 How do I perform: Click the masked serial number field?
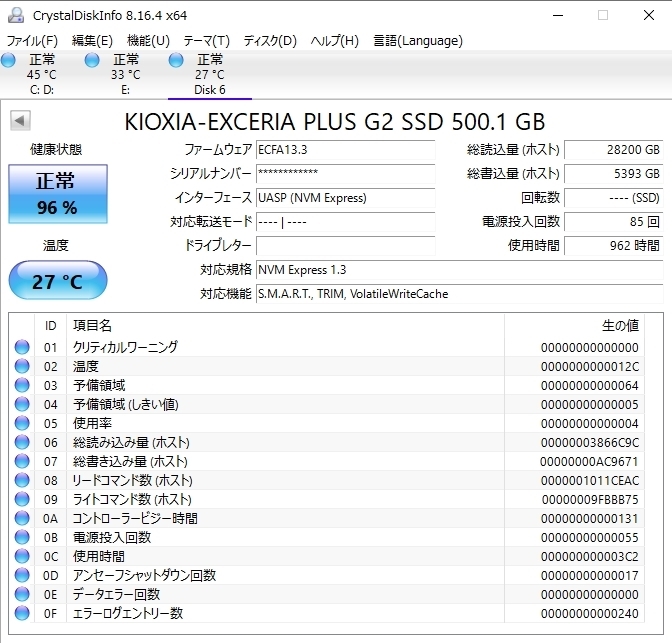[x=345, y=174]
